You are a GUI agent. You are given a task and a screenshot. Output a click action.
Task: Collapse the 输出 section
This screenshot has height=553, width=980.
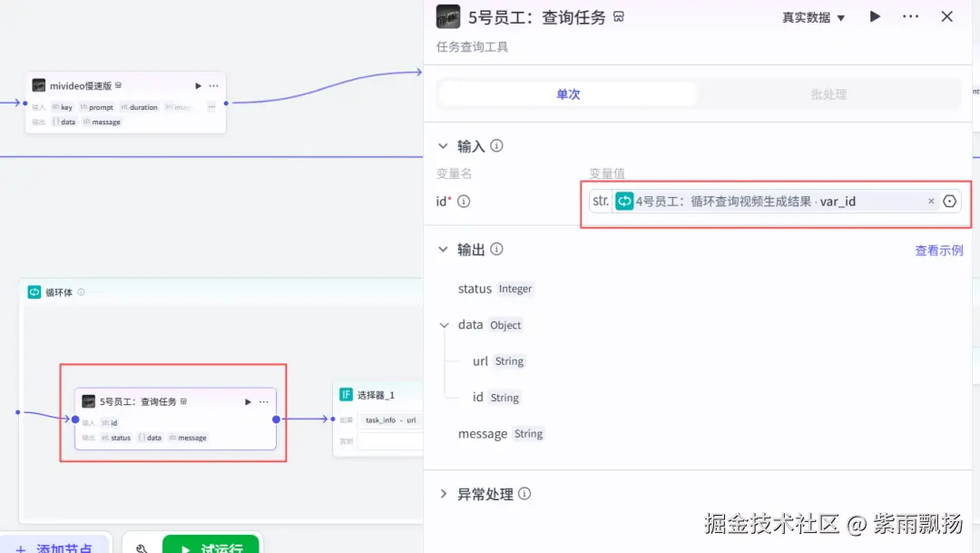(x=443, y=249)
